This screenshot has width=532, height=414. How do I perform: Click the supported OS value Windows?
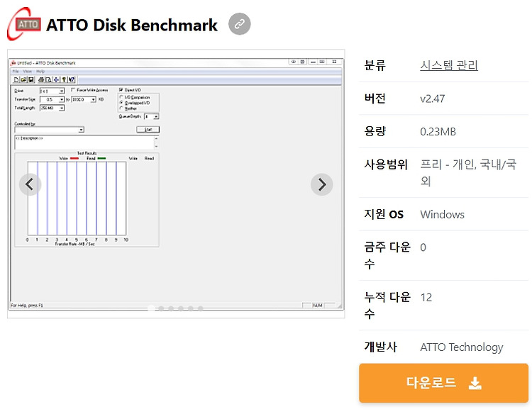click(442, 215)
